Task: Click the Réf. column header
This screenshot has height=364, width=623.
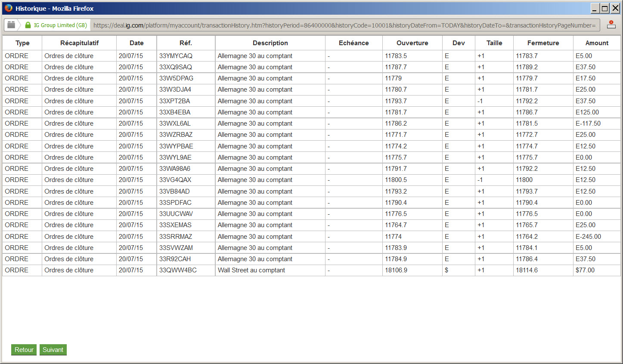Action: tap(186, 43)
